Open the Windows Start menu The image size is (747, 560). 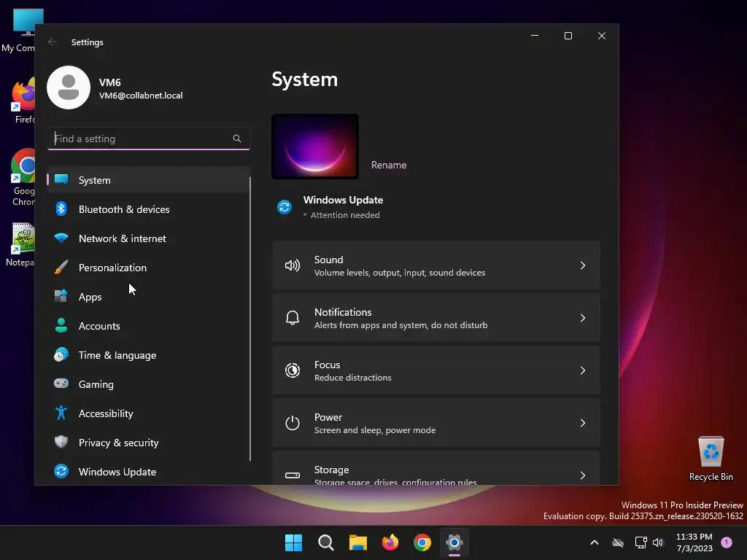tap(293, 542)
